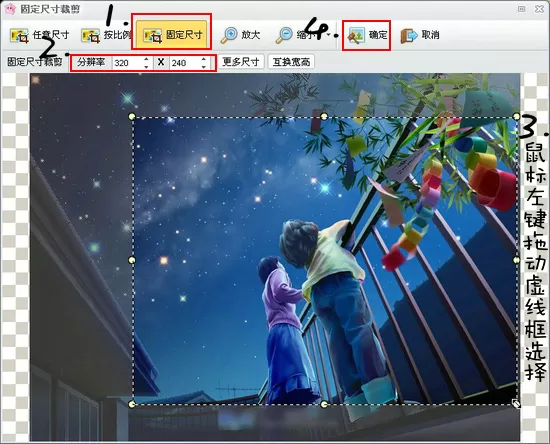Cancel cropping with 取消 button
The width and height of the screenshot is (550, 444).
click(420, 35)
